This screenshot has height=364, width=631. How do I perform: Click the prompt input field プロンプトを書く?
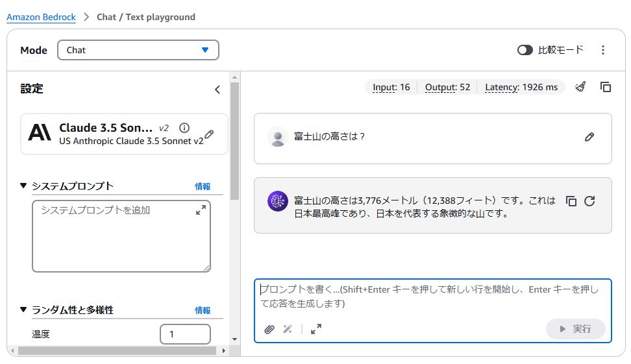point(432,297)
